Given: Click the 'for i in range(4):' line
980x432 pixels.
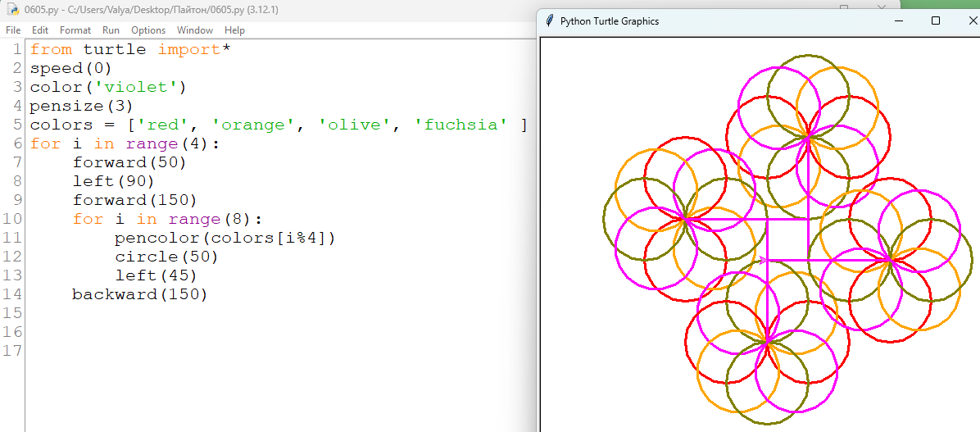Looking at the screenshot, I should coord(125,143).
